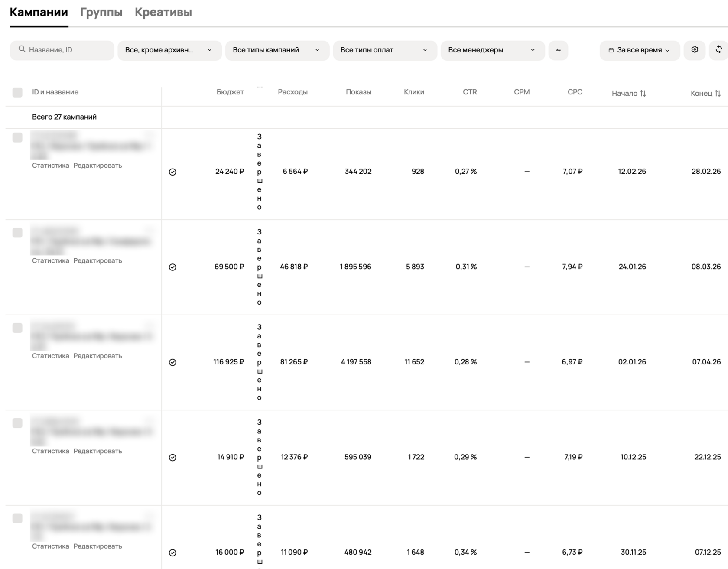This screenshot has height=569, width=728.
Task: Toggle the select-all campaigns checkbox
Action: pos(17,92)
